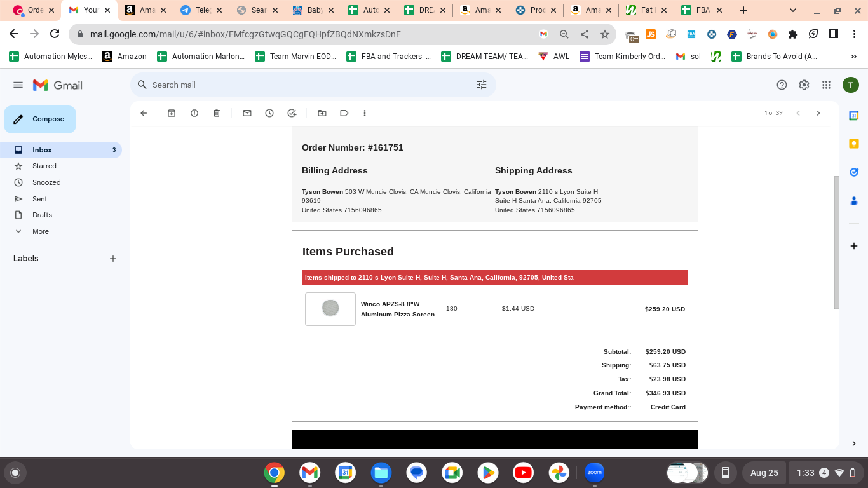
Task: Open the Chrome extensions puzzle menu
Action: 793,34
